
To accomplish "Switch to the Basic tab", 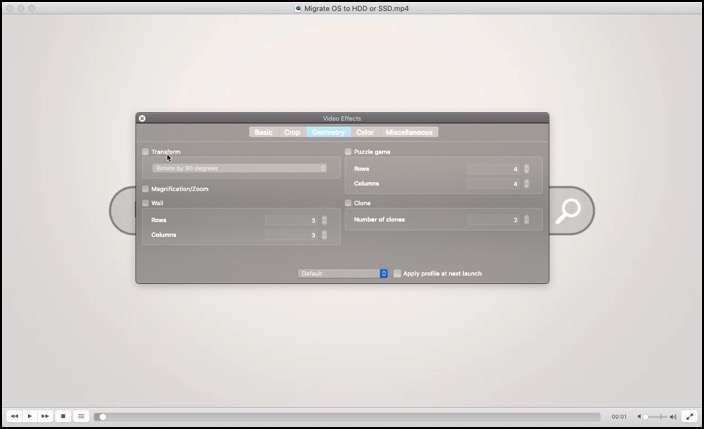I will [x=264, y=132].
